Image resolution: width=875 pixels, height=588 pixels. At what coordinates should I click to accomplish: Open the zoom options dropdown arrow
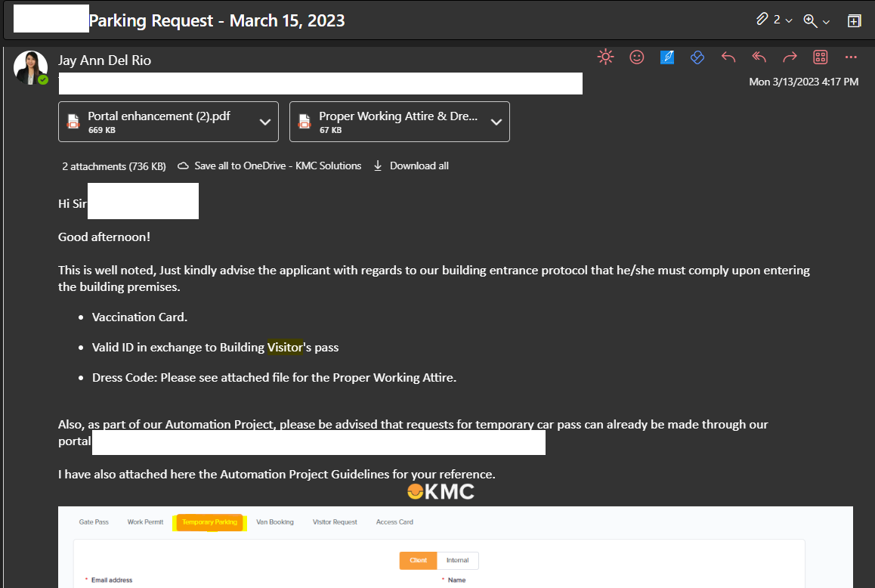click(x=827, y=23)
